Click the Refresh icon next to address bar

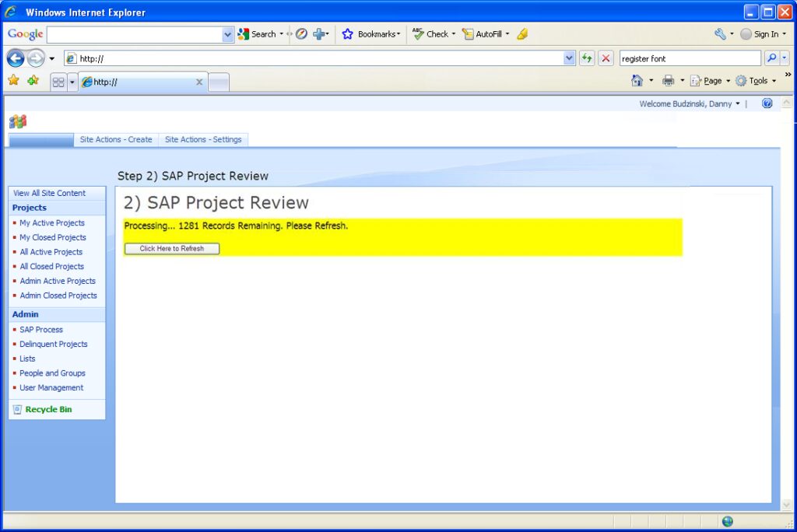click(588, 58)
